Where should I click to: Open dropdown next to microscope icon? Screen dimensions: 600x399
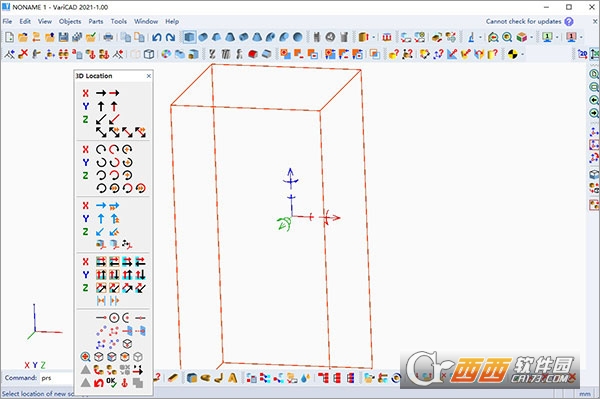(x=481, y=37)
